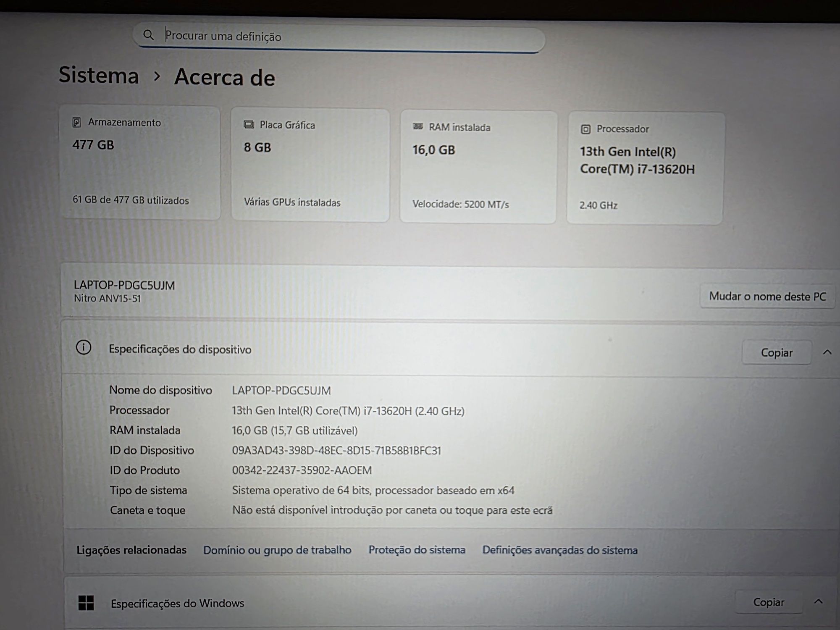
Task: Click the ID do Produto label
Action: pyautogui.click(x=145, y=470)
